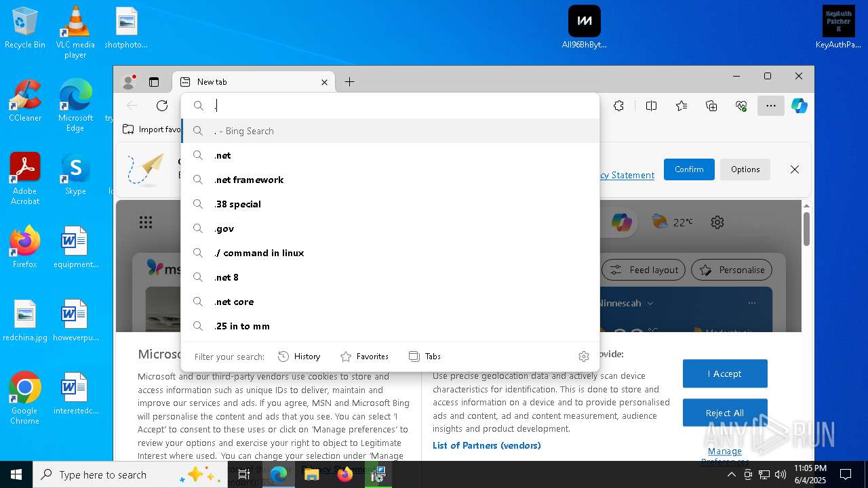This screenshot has height=488, width=868.
Task: Filter search by Tabs
Action: coord(425,357)
